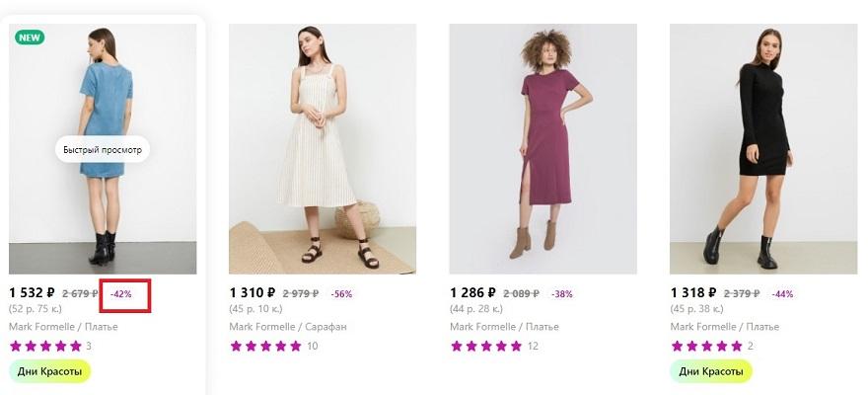Click Дни Красоты tag under black dress

tap(711, 372)
